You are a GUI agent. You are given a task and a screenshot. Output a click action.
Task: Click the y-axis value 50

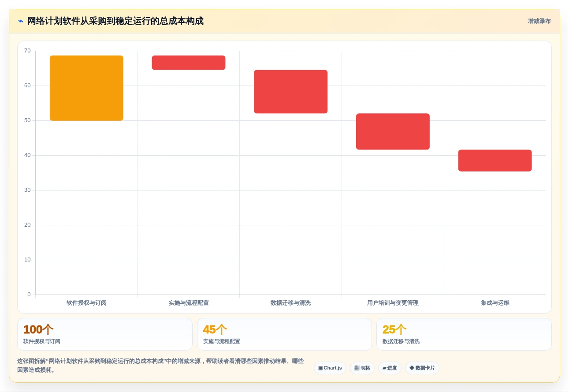click(27, 120)
